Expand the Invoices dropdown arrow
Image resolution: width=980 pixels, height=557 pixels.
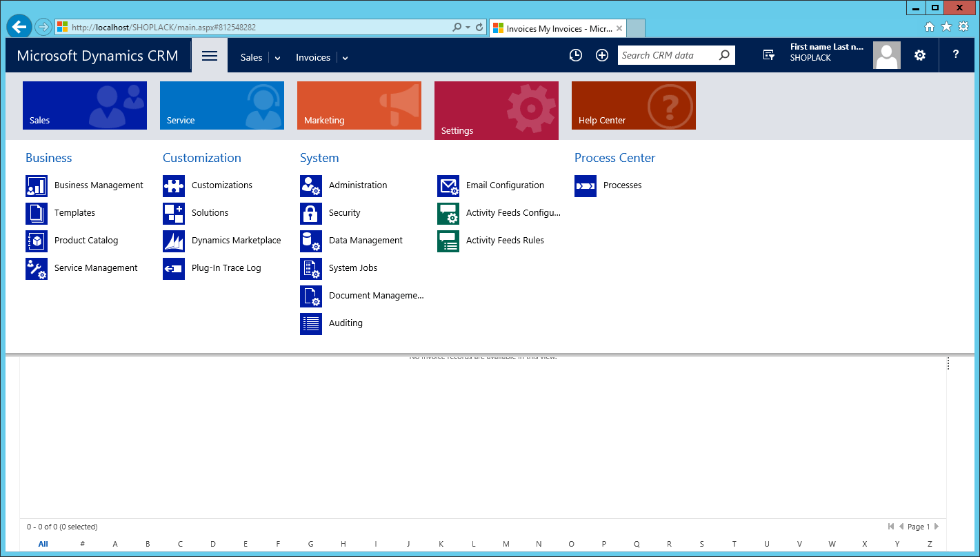[345, 58]
